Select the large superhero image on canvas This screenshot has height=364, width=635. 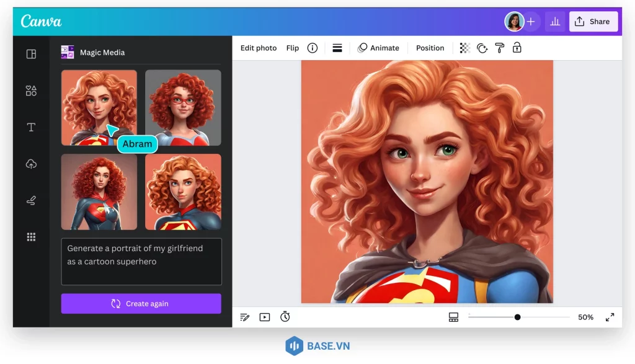(427, 182)
